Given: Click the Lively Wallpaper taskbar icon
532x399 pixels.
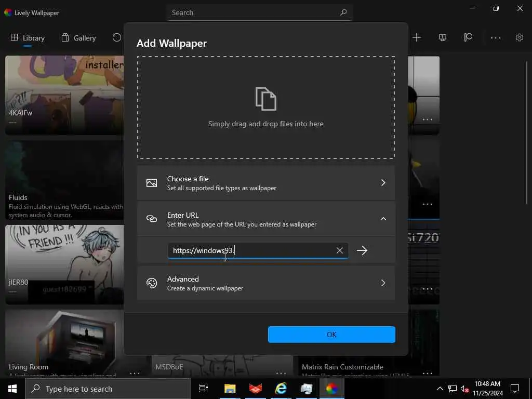Looking at the screenshot, I should pos(332,389).
